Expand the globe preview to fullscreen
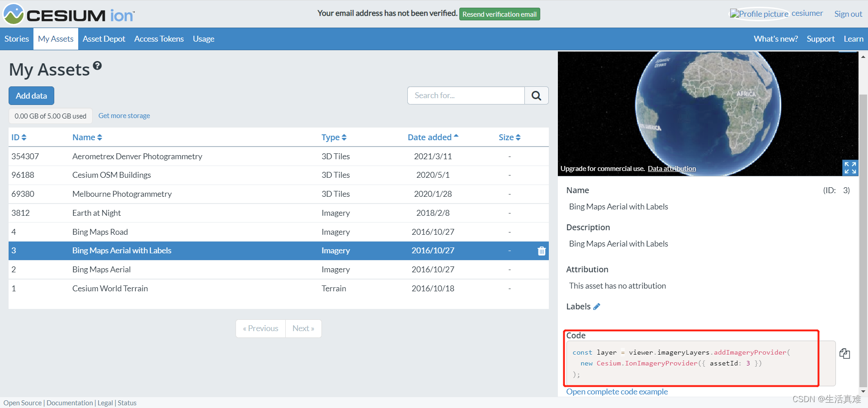 pyautogui.click(x=850, y=168)
